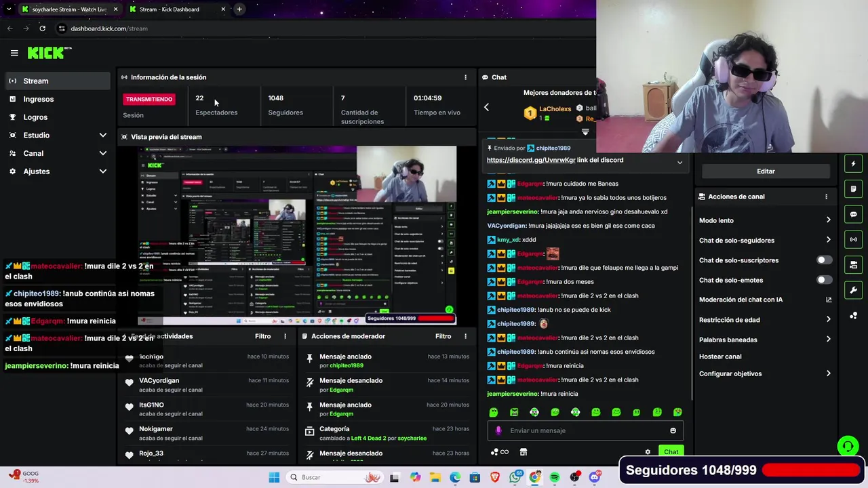Open Spotify from the taskbar
Viewport: 868px width, 488px height.
555,477
